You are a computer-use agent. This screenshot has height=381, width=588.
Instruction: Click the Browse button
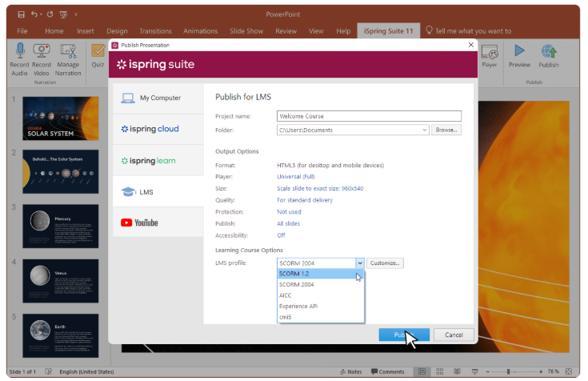446,130
